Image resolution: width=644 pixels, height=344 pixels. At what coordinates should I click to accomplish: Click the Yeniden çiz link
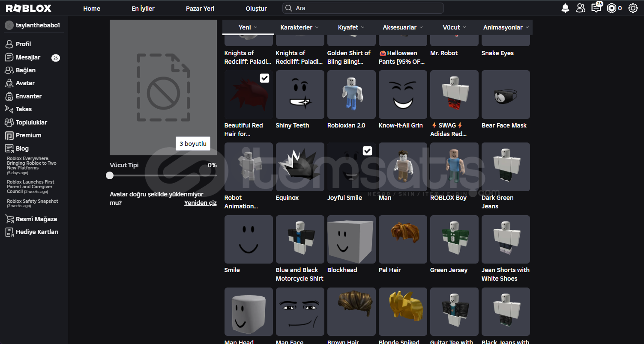(x=201, y=203)
